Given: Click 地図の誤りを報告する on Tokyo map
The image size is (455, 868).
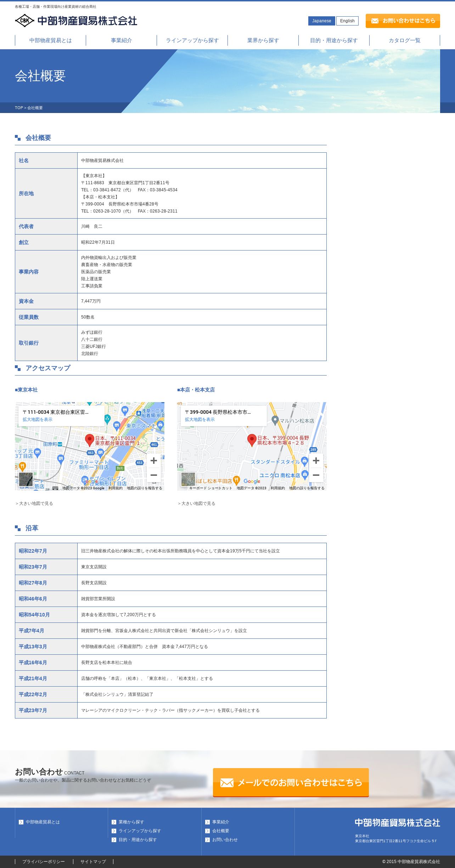Looking at the screenshot, I should (x=145, y=488).
